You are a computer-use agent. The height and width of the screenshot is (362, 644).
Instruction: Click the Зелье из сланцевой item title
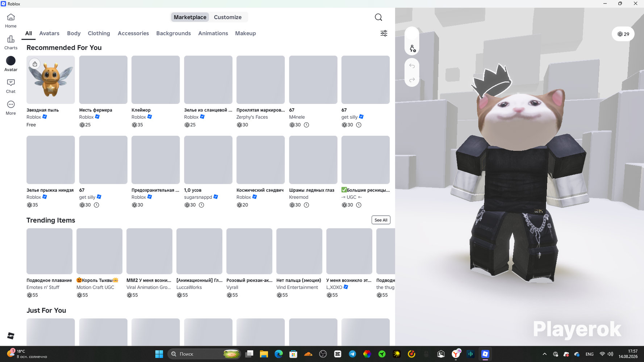pos(208,110)
